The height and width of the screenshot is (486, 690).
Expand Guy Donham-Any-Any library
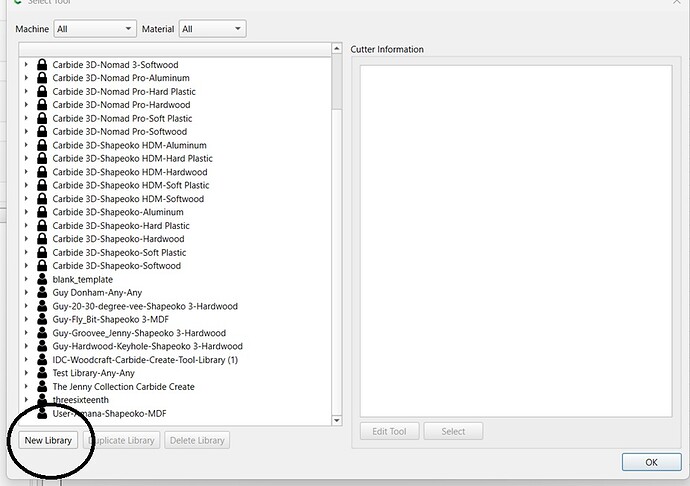click(x=26, y=292)
